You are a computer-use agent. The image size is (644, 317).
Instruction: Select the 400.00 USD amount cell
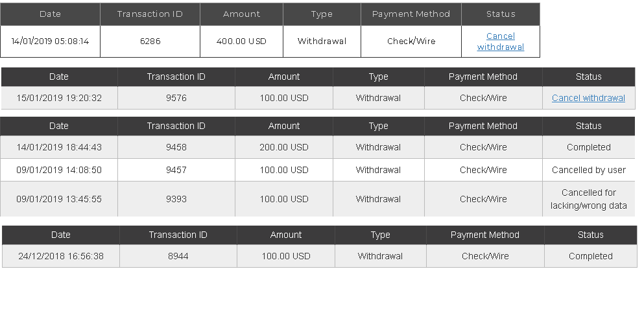241,41
